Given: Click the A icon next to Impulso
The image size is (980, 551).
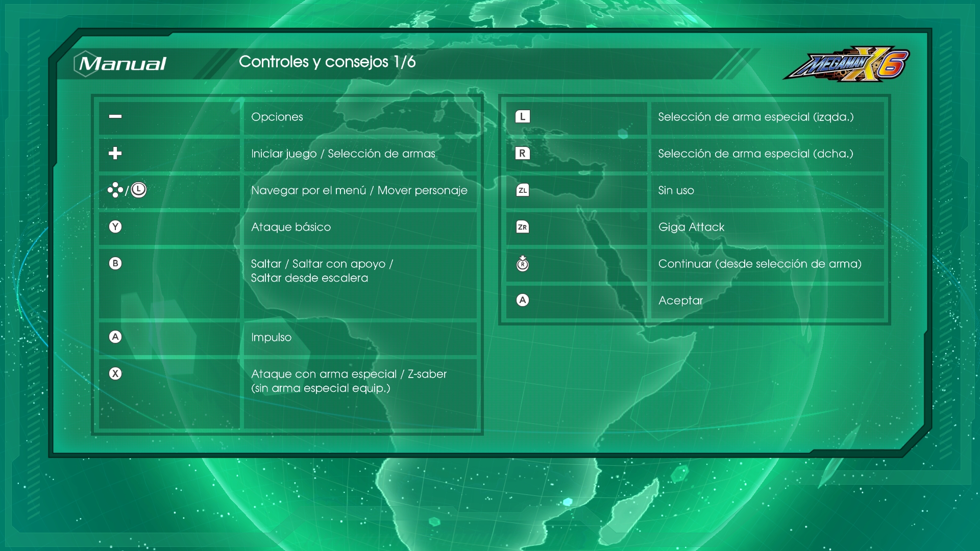Looking at the screenshot, I should pos(115,337).
